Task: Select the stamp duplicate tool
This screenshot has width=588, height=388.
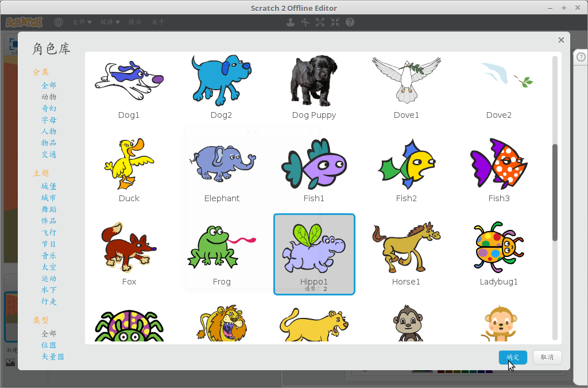Action: (x=290, y=22)
